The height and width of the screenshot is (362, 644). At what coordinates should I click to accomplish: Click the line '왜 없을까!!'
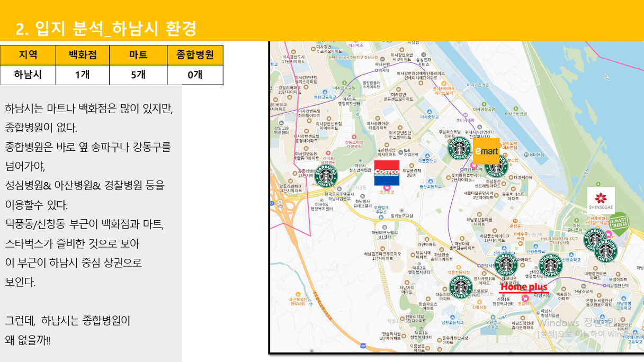pos(28,340)
